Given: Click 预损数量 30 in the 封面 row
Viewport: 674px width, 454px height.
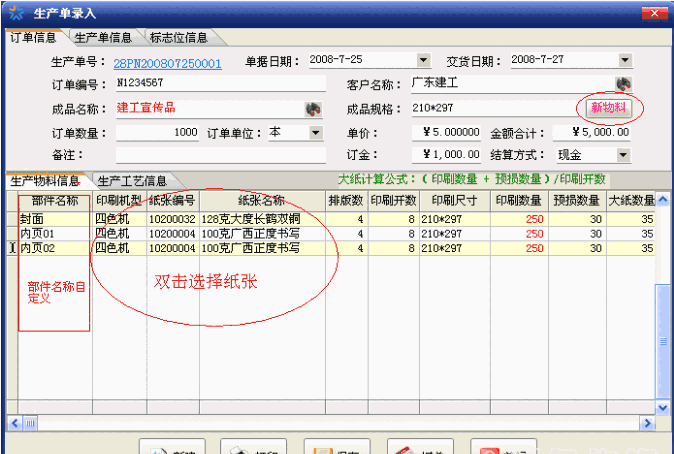Looking at the screenshot, I should [x=577, y=219].
